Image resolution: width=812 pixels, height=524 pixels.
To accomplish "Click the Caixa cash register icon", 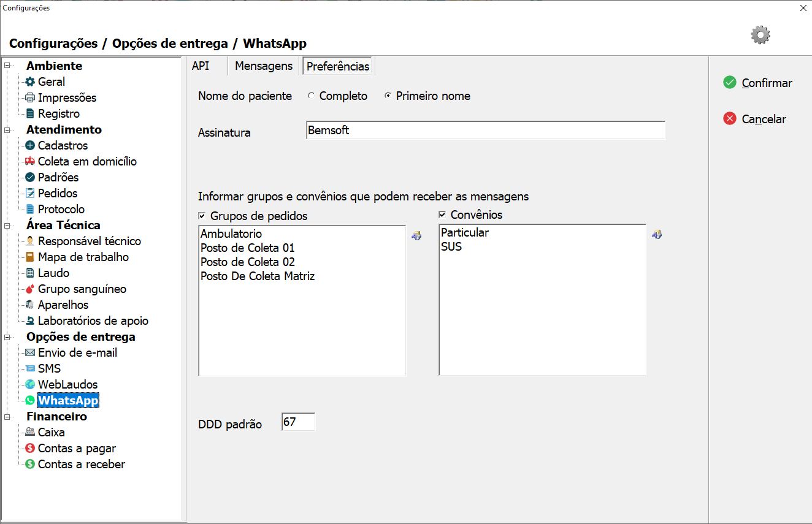I will pyautogui.click(x=30, y=432).
